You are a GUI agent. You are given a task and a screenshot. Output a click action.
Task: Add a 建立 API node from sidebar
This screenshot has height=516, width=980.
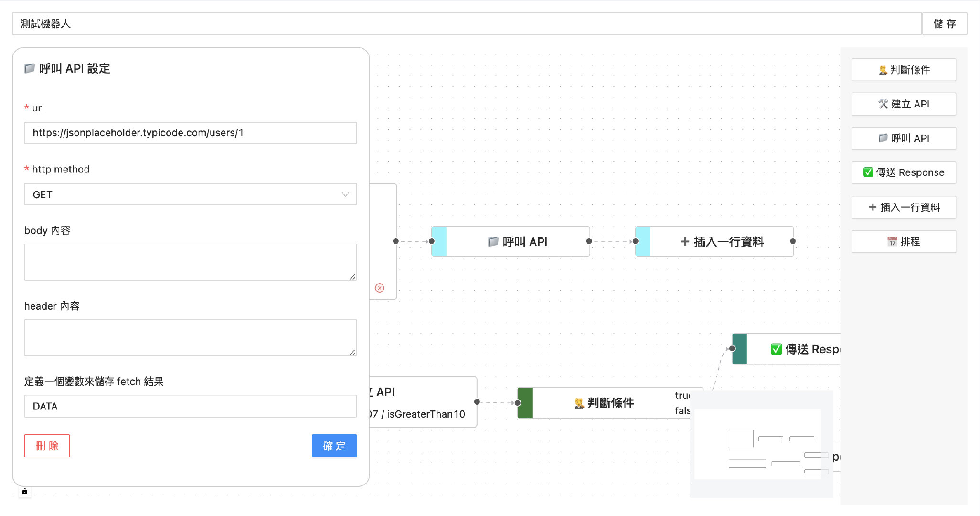[x=904, y=104]
